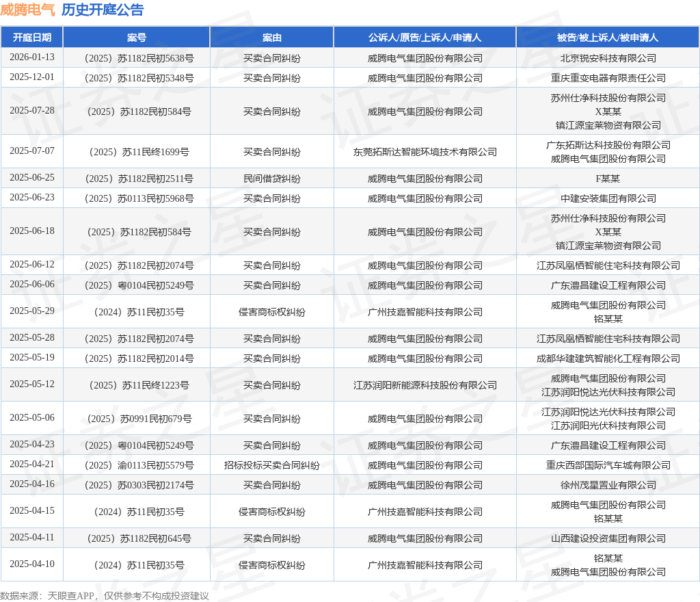Select the date 2025-05-19
The height and width of the screenshot is (602, 700).
coord(32,357)
